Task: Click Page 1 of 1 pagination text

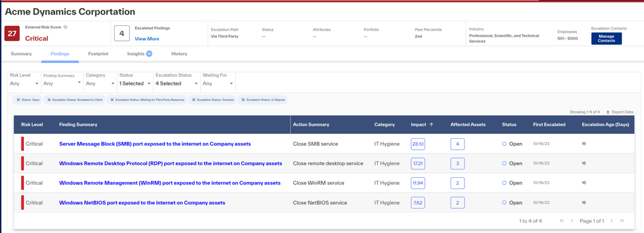Action: point(592,220)
